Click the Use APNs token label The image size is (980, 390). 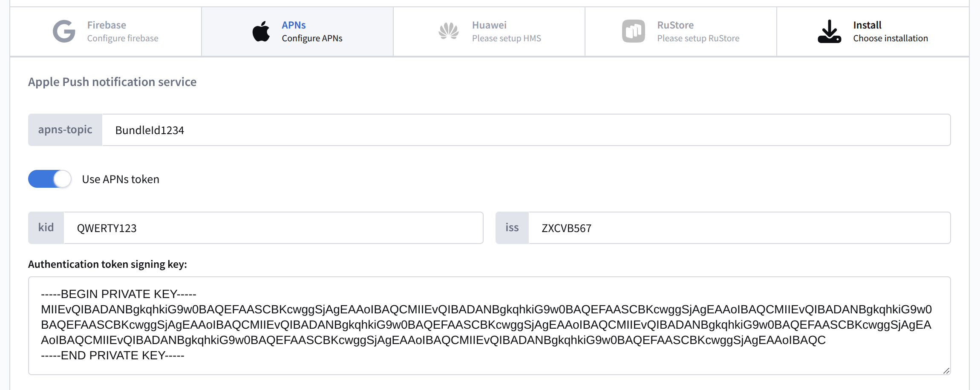pos(121,179)
